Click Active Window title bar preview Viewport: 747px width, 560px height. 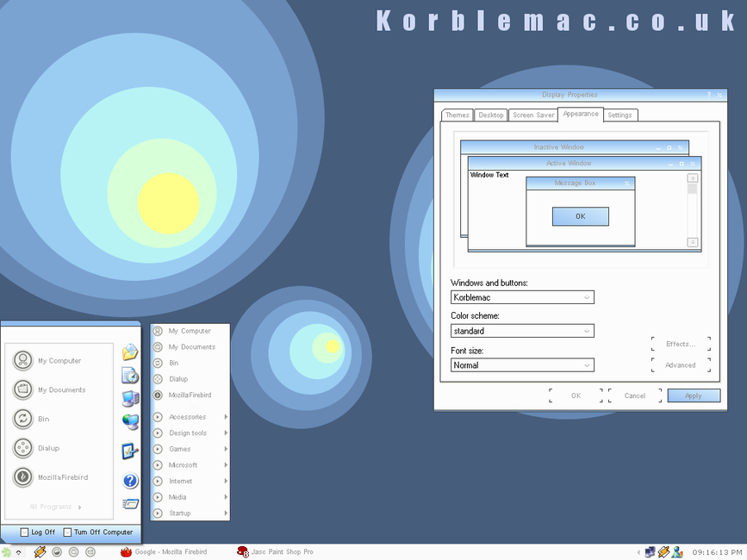point(584,163)
